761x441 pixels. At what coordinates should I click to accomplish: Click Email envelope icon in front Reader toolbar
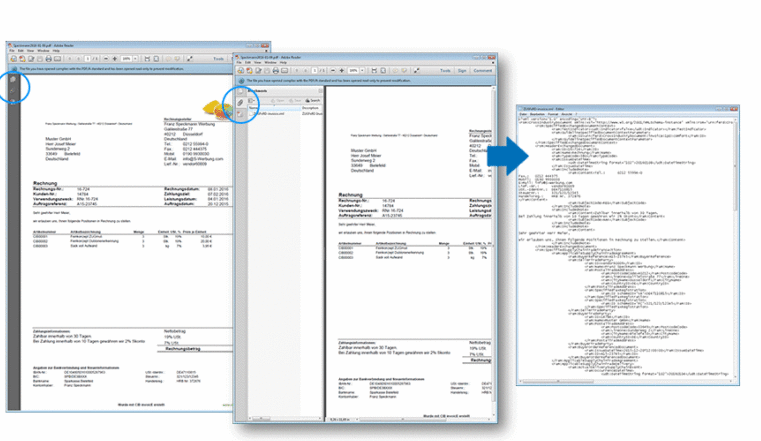point(284,71)
